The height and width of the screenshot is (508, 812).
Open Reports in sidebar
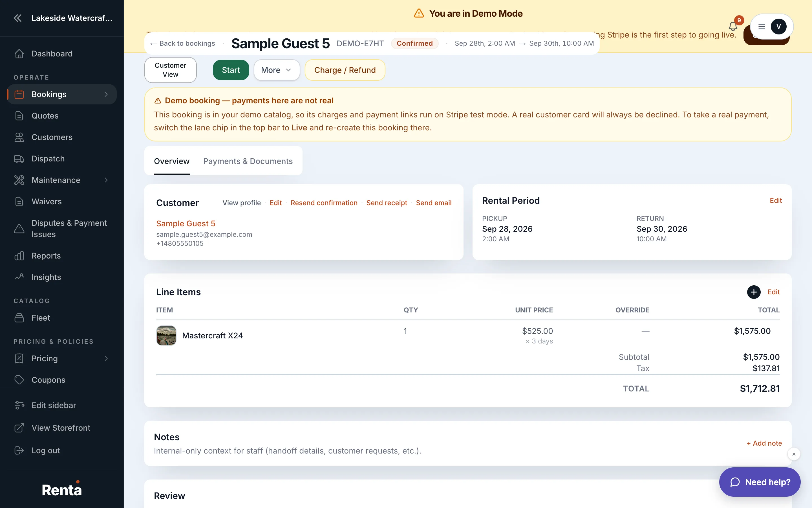coord(62,256)
